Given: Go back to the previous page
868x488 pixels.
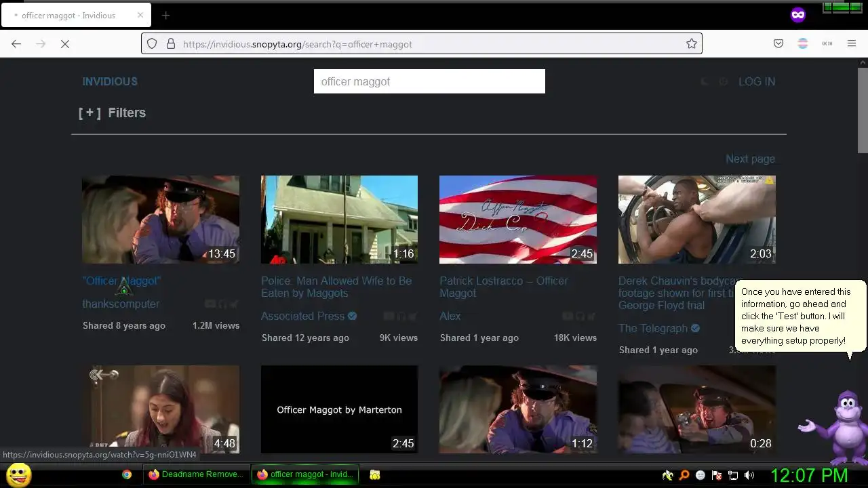Looking at the screenshot, I should point(16,43).
